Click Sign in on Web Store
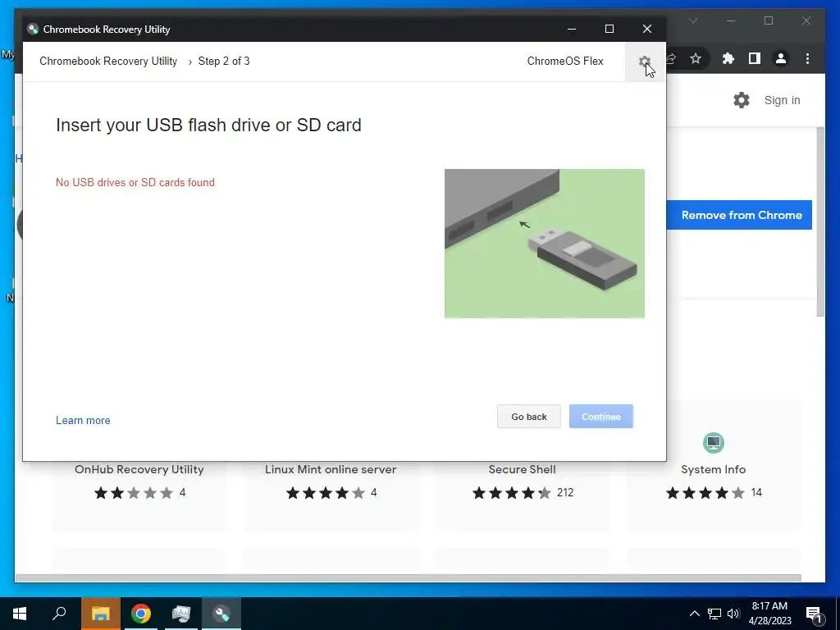Image resolution: width=840 pixels, height=630 pixels. (782, 100)
